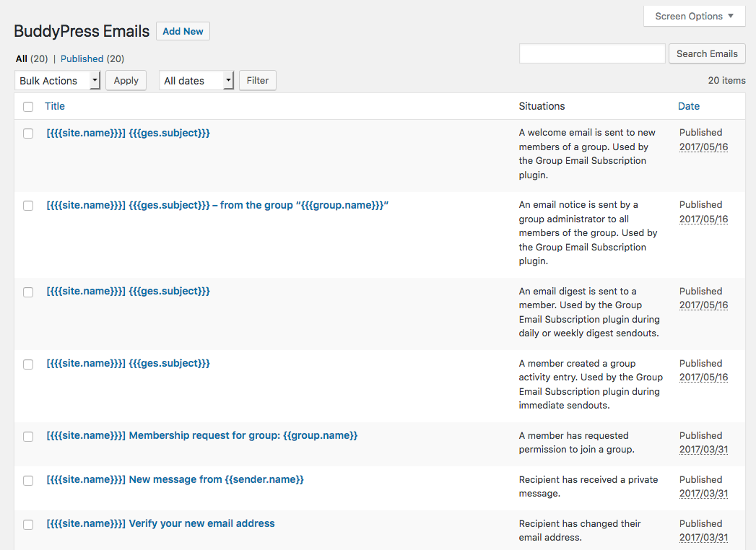Click the 2017/05/16 date in email digest row
Image resolution: width=756 pixels, height=550 pixels.
click(703, 305)
